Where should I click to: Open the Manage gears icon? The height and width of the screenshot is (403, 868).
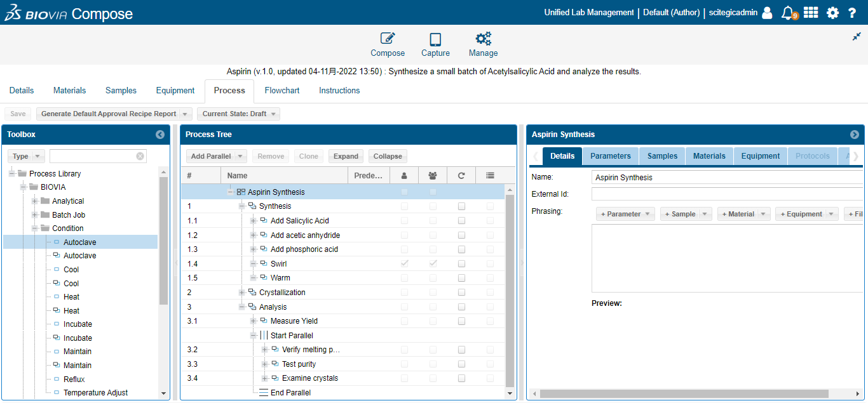pyautogui.click(x=484, y=39)
